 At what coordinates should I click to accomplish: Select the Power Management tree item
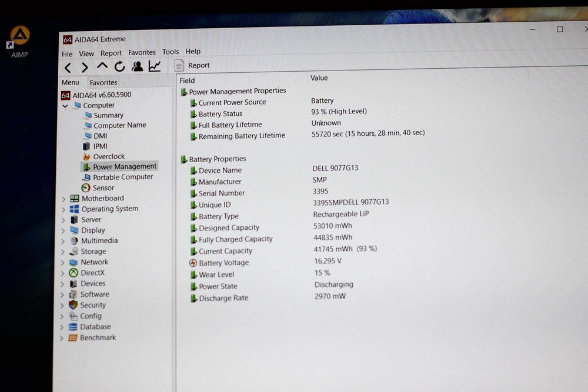click(x=119, y=166)
